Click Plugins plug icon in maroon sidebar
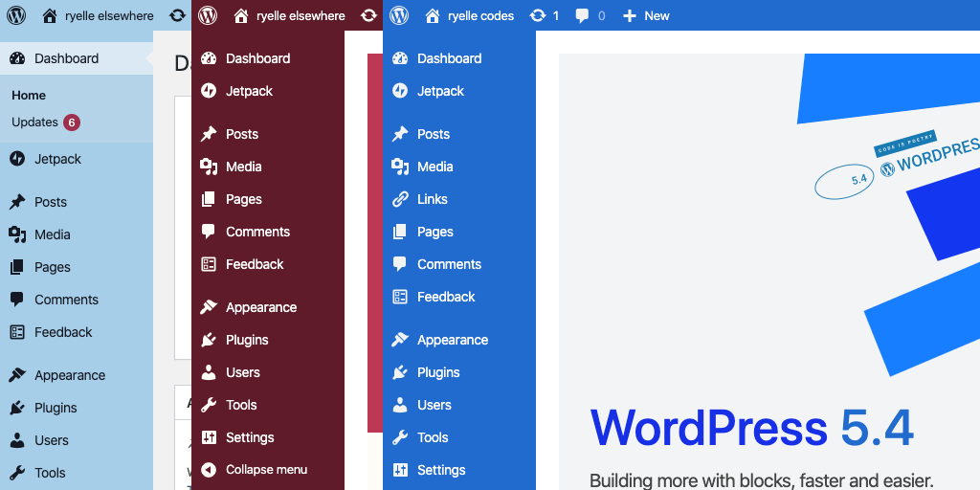Screen dimensions: 980x490 point(209,340)
